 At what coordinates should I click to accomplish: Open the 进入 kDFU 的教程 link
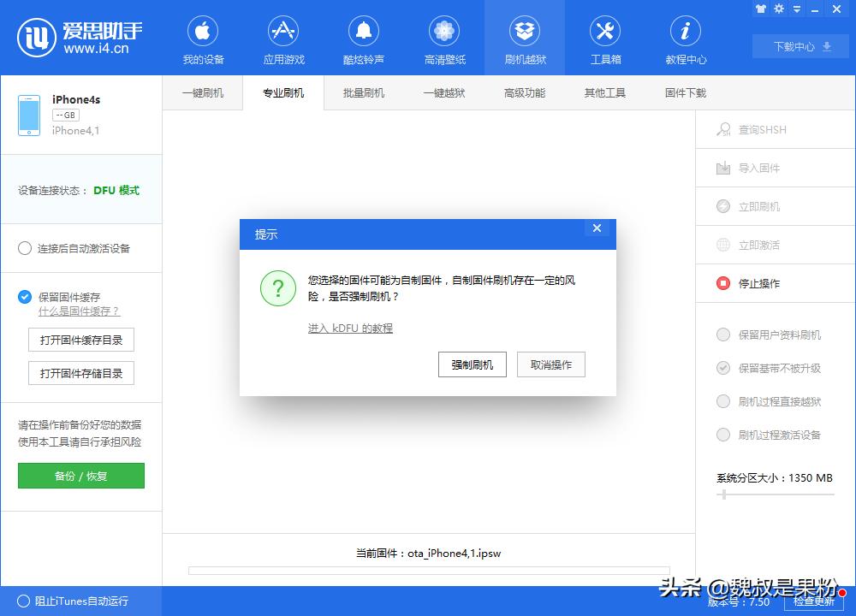[350, 328]
